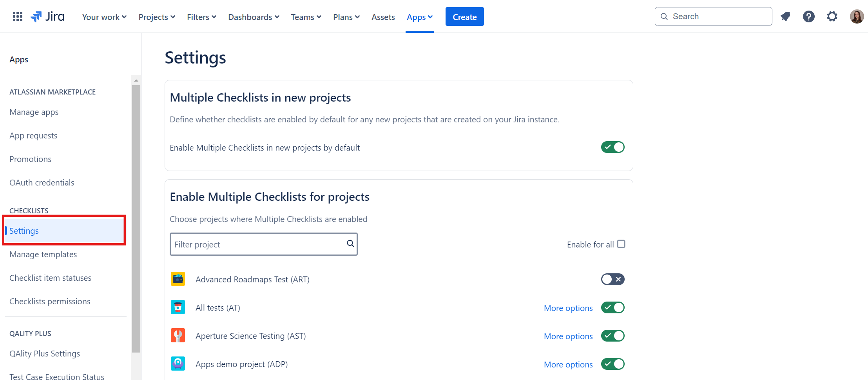Open the settings gear icon
Image resolution: width=868 pixels, height=380 pixels.
(832, 16)
